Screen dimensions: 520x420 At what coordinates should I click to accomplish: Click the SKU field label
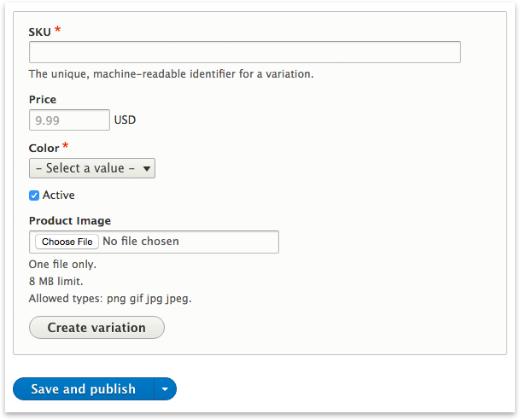tap(40, 32)
